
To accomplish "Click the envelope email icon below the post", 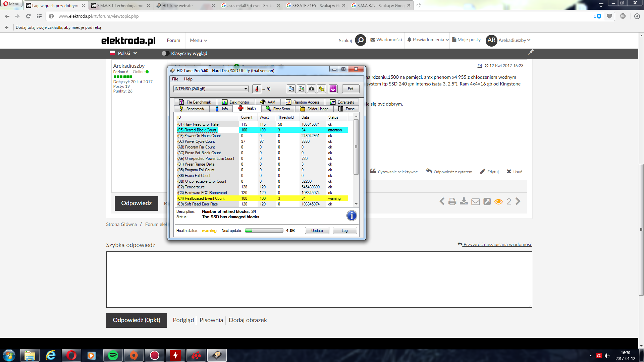I will [476, 201].
